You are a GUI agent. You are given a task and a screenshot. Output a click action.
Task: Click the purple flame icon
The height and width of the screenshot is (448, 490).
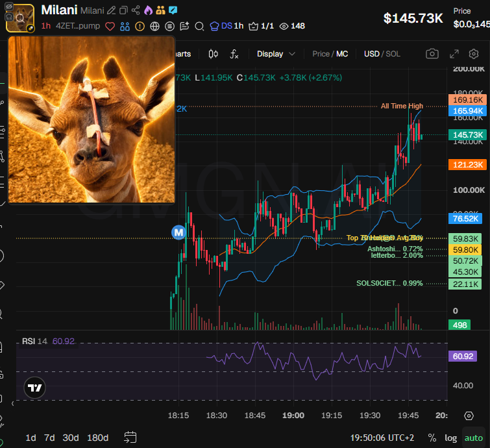(x=148, y=10)
